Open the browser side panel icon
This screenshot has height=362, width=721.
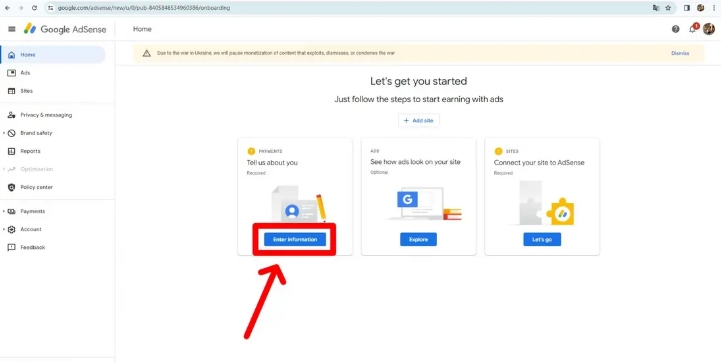[687, 8]
